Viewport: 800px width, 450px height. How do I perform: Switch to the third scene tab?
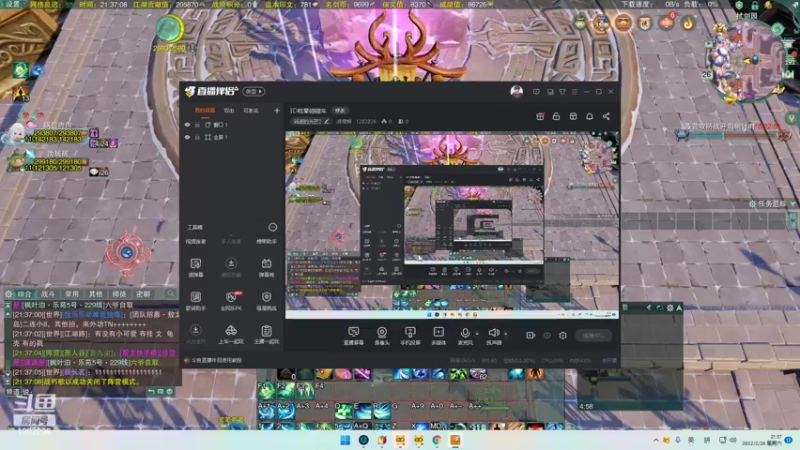click(x=251, y=110)
